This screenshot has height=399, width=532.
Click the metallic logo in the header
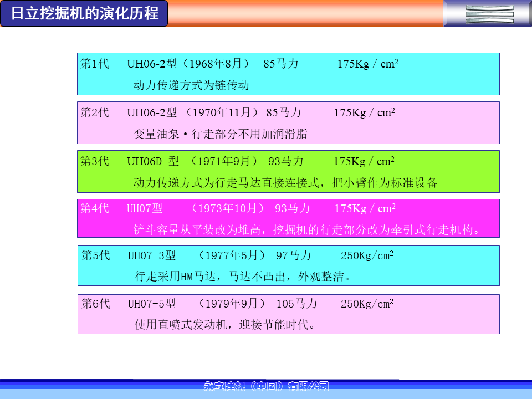point(489,14)
